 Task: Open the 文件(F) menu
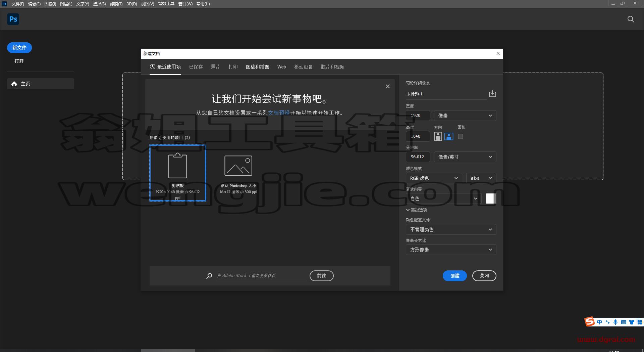click(x=18, y=4)
